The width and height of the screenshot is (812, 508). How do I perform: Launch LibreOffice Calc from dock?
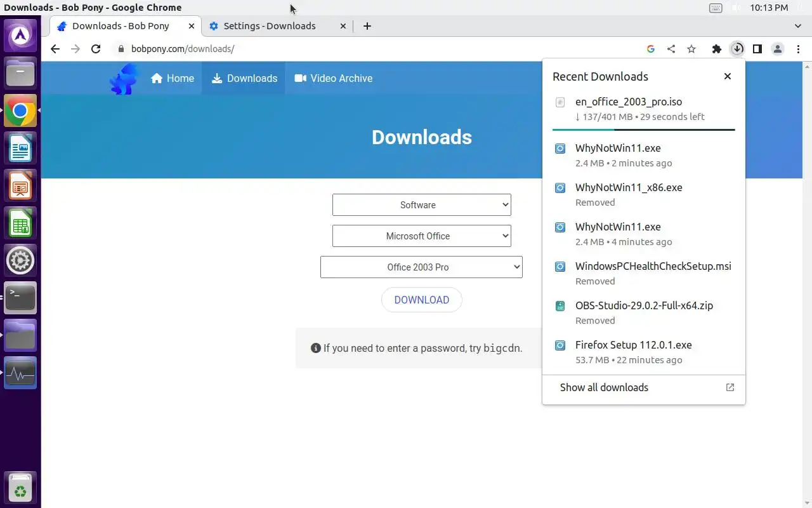pyautogui.click(x=20, y=224)
